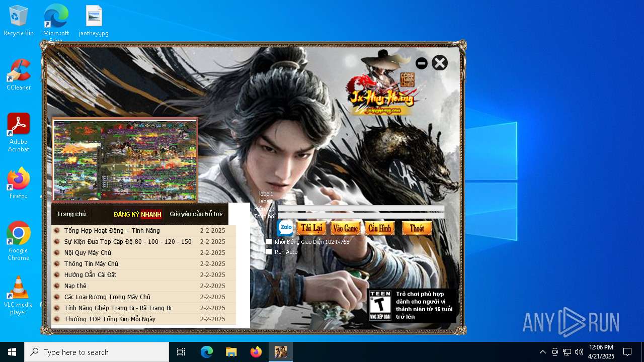Open the Windows Start menu

(12, 352)
